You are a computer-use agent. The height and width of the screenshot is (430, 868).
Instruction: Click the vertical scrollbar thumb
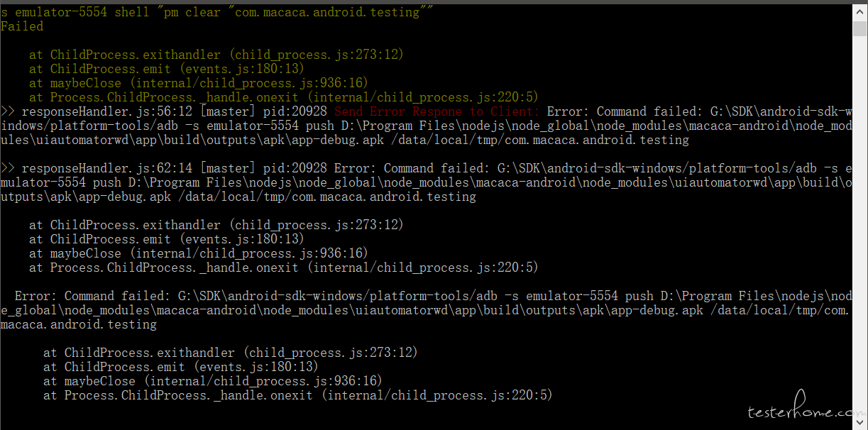tap(859, 28)
